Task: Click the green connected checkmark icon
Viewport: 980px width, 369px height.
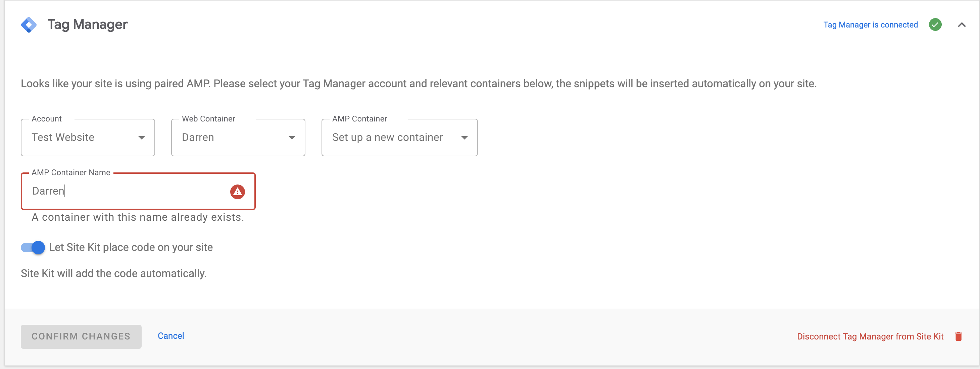Action: click(935, 24)
